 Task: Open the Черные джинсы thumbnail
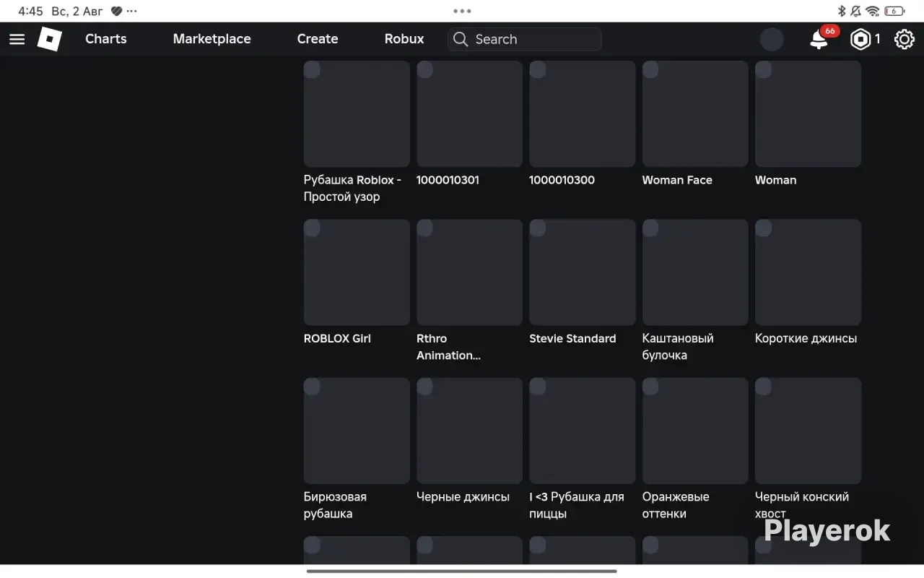pos(469,431)
